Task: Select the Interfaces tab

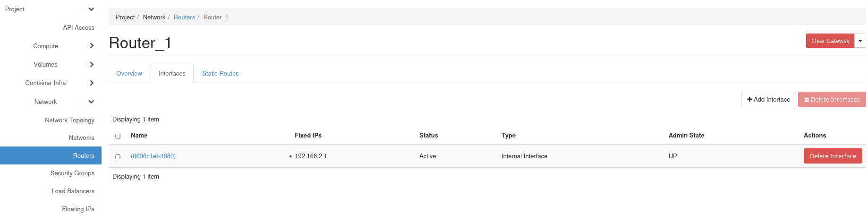Action: tap(172, 74)
